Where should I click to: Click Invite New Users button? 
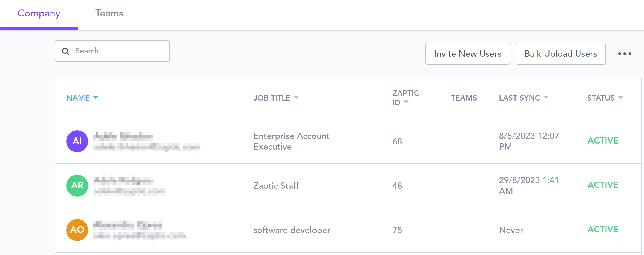click(x=468, y=54)
